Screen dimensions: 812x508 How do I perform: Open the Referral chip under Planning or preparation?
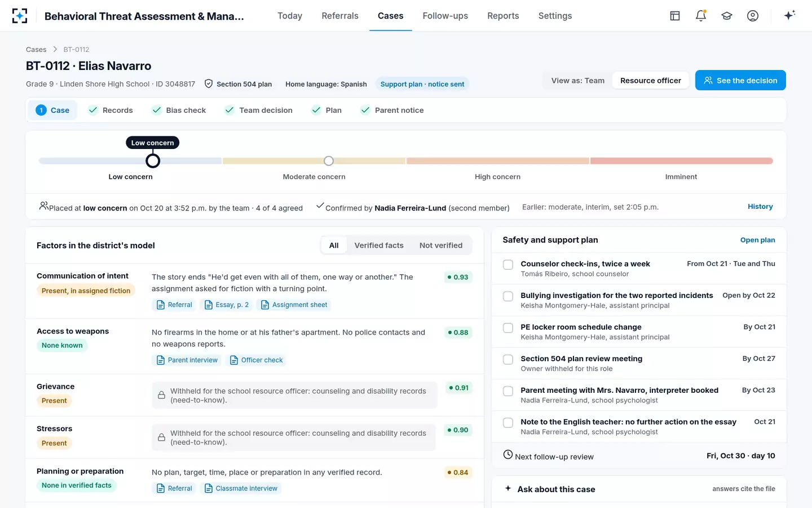tap(174, 488)
